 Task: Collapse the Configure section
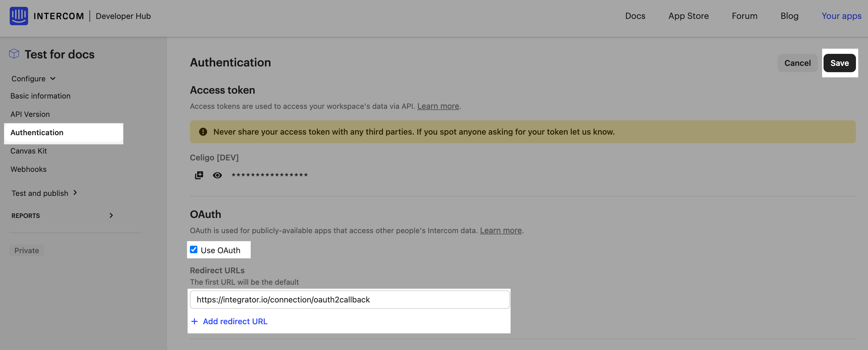point(33,78)
